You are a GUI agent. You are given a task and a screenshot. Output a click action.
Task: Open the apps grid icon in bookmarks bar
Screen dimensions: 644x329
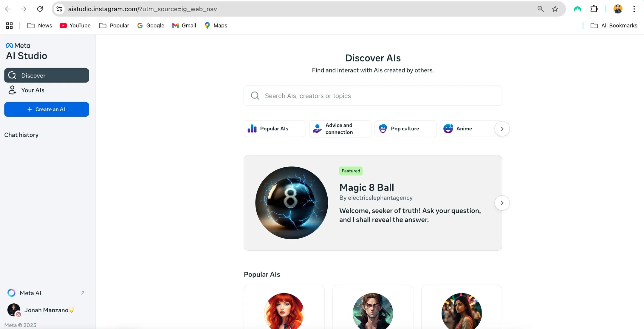(x=9, y=26)
